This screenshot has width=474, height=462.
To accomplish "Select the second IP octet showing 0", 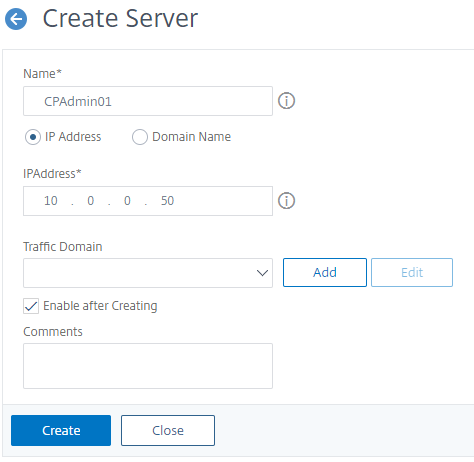I will [x=90, y=201].
